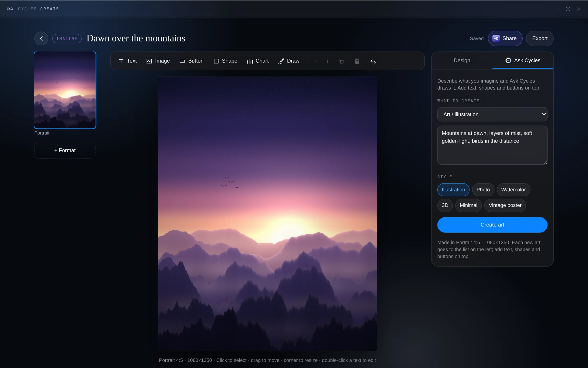Screen dimensions: 588x368
Task: Activate the Draw pencil tool
Action: [x=289, y=61]
